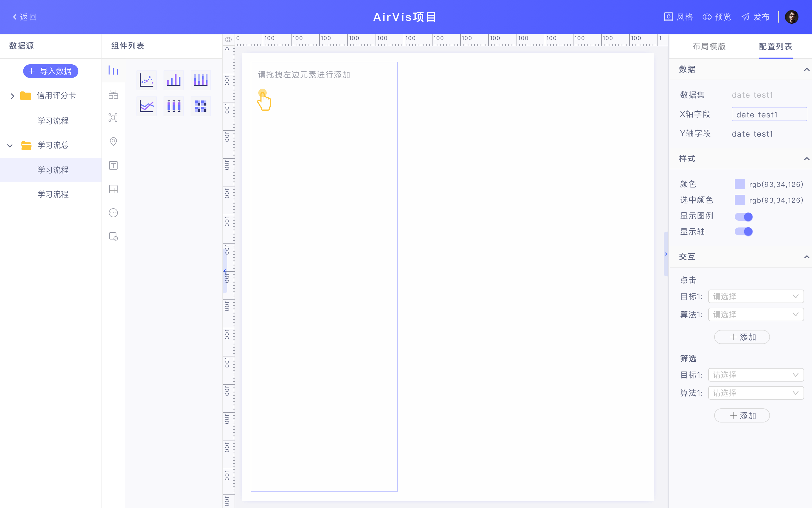812x508 pixels.
Task: Collapse the right panel handle arrow
Action: point(666,254)
